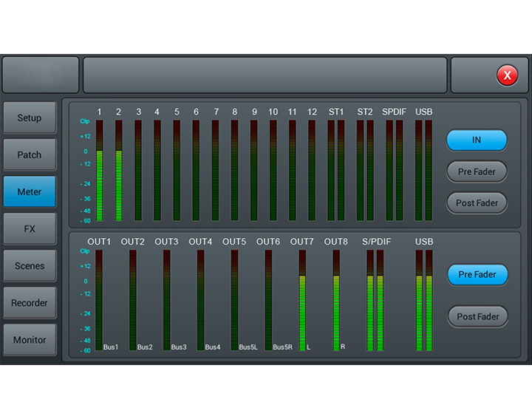Open the Monitor page

pos(30,340)
